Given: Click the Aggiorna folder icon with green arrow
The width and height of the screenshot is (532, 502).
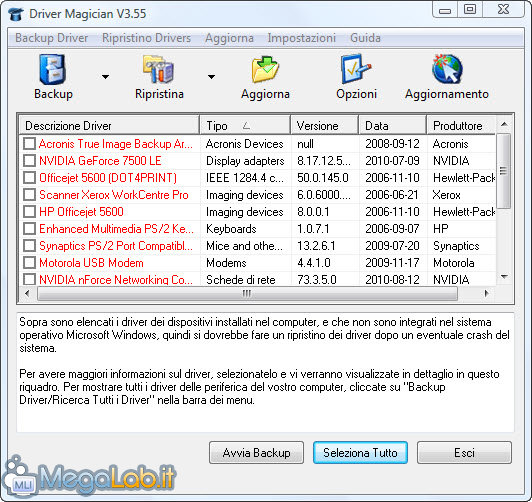Looking at the screenshot, I should (265, 70).
